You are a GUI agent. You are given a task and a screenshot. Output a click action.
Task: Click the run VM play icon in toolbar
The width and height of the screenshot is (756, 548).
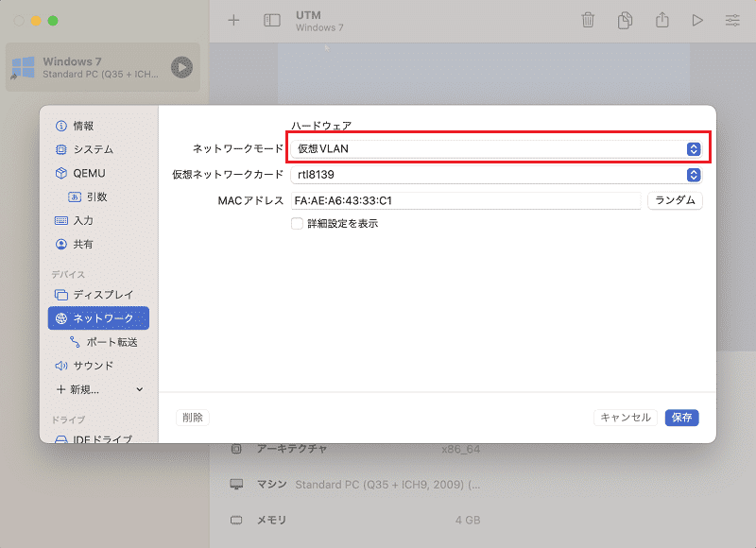(x=697, y=20)
